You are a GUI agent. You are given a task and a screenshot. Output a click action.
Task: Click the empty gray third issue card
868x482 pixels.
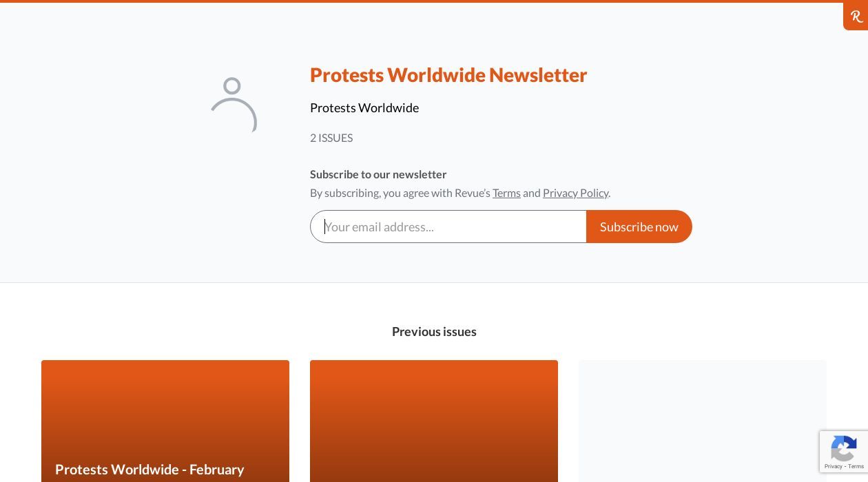[702, 421]
